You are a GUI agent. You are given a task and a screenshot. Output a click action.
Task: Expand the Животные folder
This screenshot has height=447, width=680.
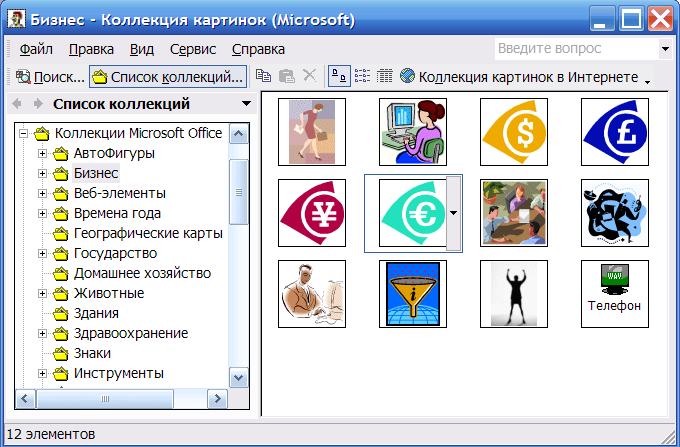[42, 293]
